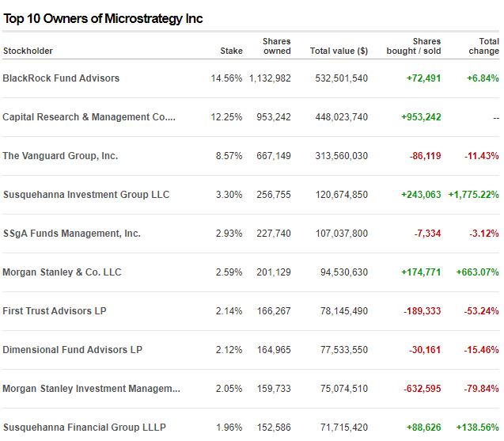
Task: Click the Shares bought / sold header
Action: pos(414,46)
